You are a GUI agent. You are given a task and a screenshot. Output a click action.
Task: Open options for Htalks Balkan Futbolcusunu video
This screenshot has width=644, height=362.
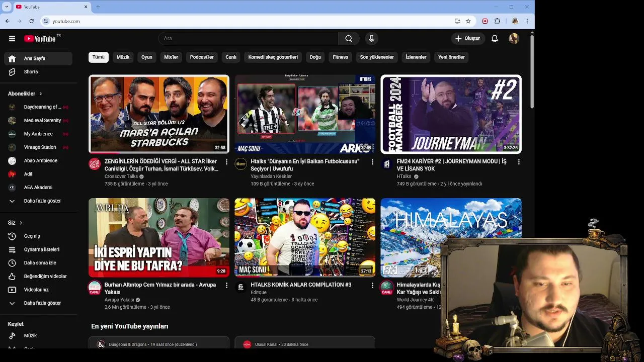point(372,162)
